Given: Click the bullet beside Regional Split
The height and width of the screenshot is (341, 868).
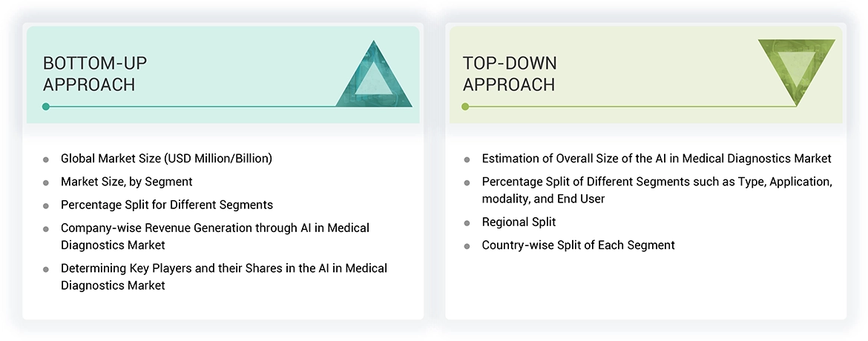Looking at the screenshot, I should coord(467,222).
